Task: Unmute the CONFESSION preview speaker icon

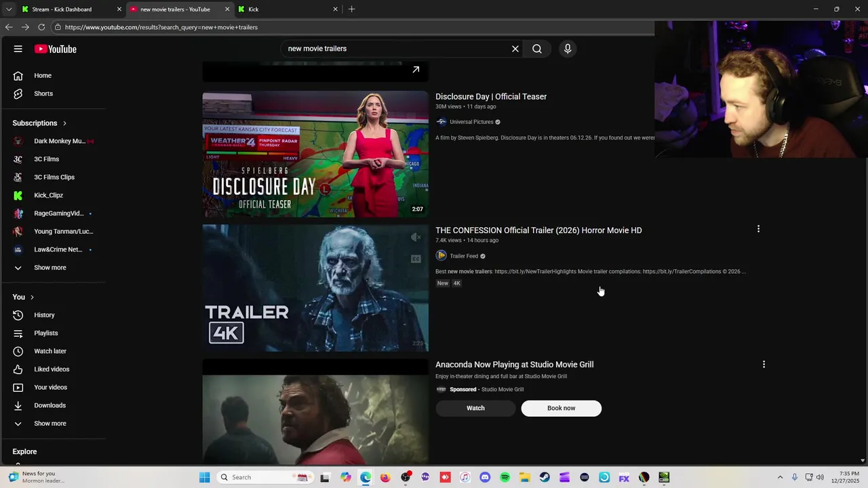Action: click(416, 237)
